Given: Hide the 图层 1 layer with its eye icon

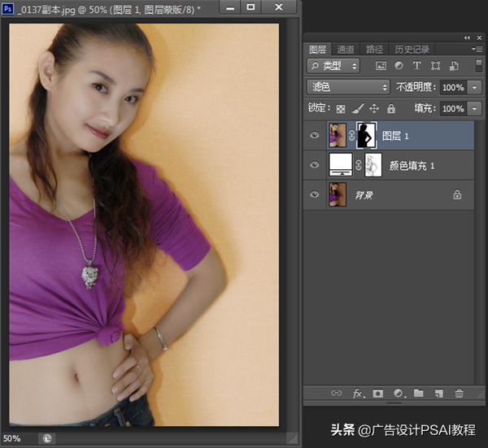Looking at the screenshot, I should (315, 136).
